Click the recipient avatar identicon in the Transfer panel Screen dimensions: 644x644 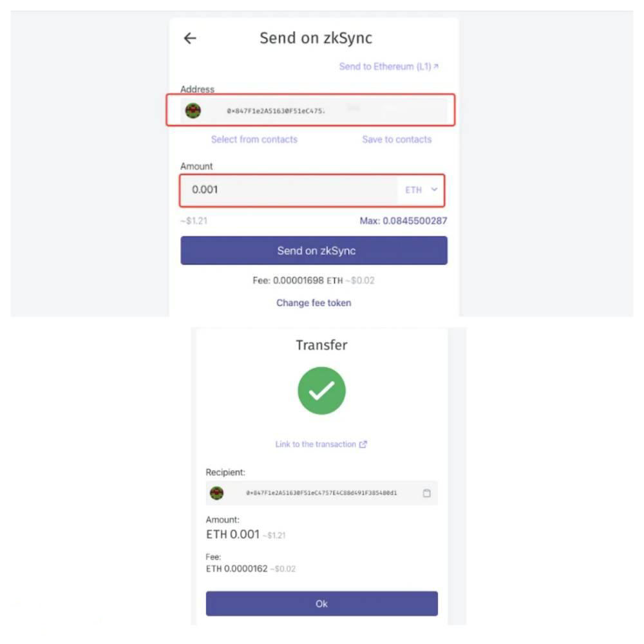tap(216, 493)
